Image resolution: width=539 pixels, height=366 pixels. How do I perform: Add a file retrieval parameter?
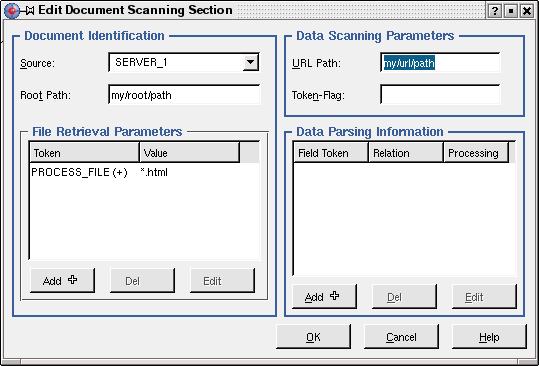point(62,280)
